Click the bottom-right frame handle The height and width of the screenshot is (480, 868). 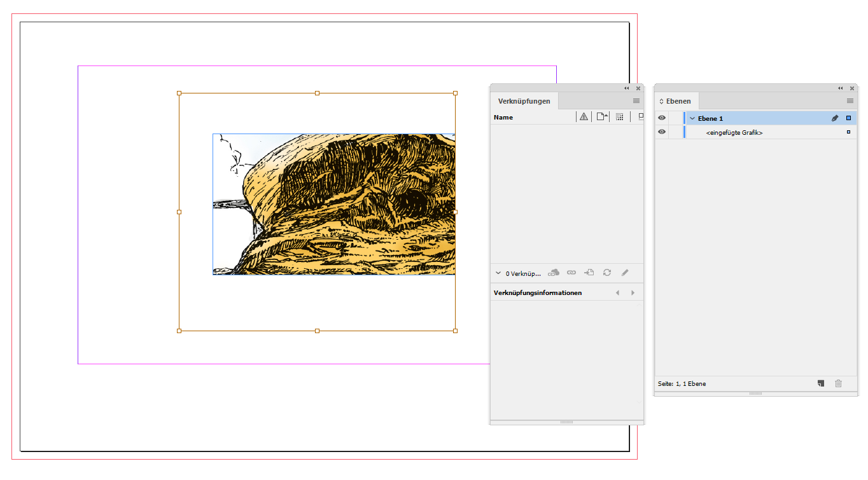[x=455, y=331]
